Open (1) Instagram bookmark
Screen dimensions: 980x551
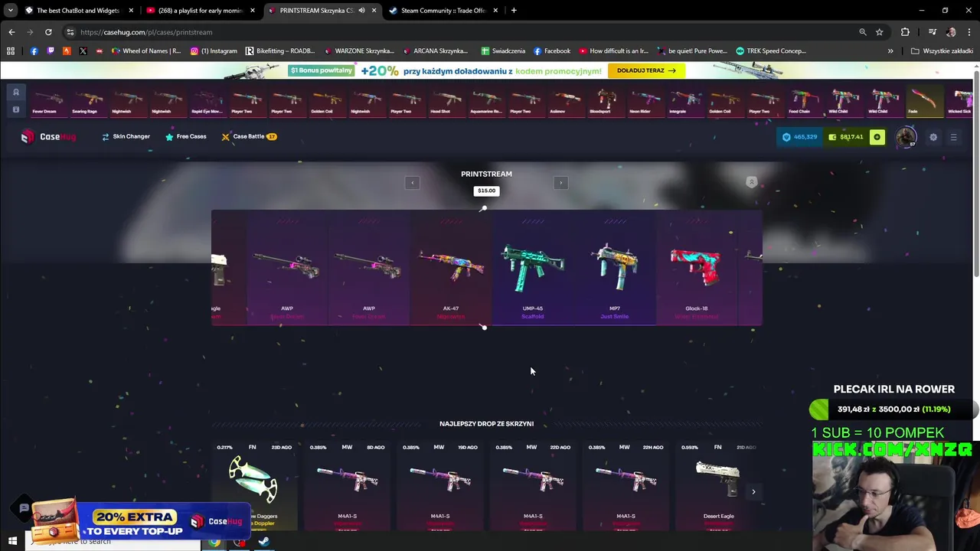click(214, 51)
